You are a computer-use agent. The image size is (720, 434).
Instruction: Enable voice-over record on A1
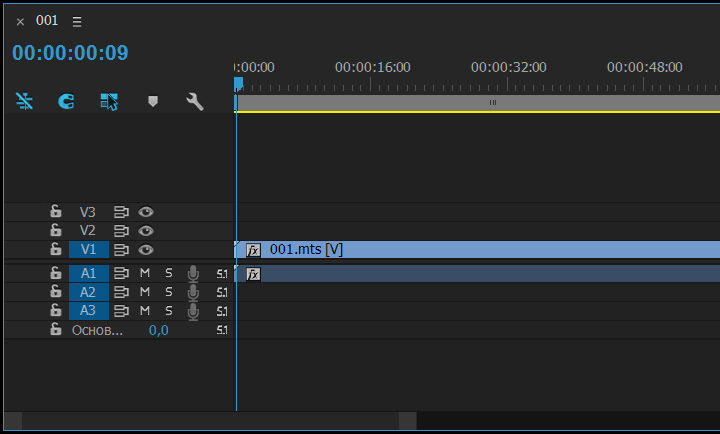(193, 274)
